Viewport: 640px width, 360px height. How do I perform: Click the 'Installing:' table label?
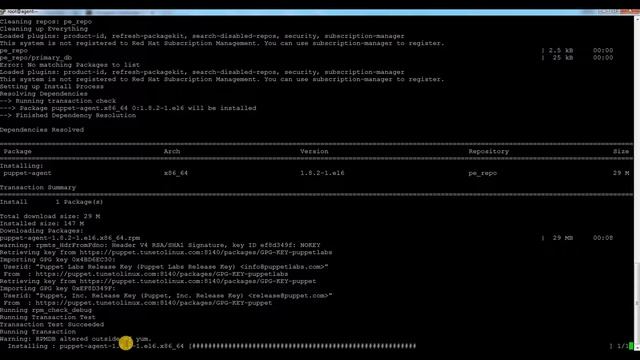(x=22, y=166)
